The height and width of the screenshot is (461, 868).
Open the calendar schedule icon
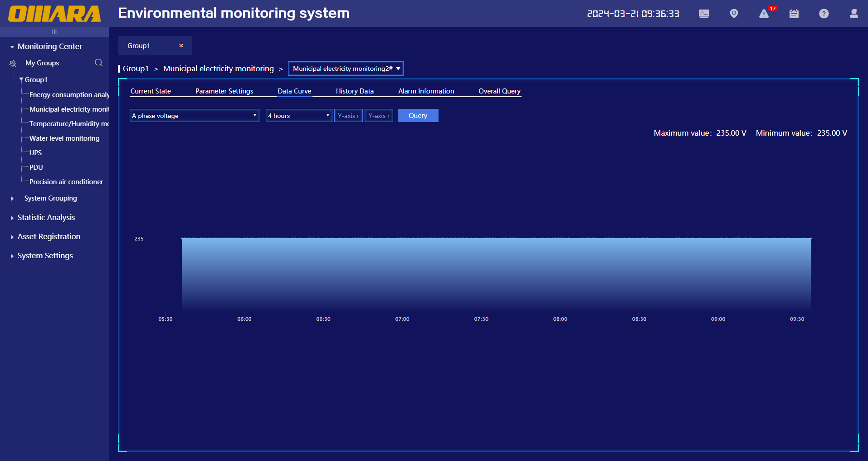click(x=794, y=14)
